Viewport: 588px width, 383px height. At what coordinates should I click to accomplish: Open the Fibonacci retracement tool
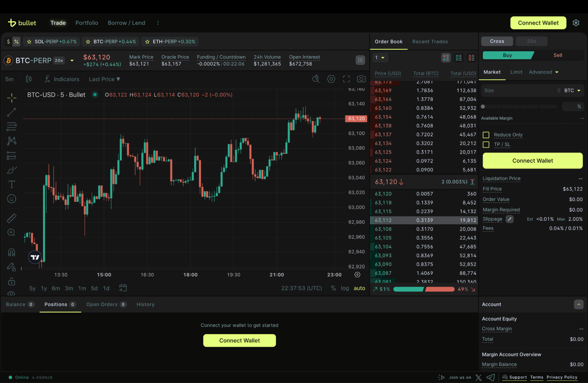[x=12, y=127]
